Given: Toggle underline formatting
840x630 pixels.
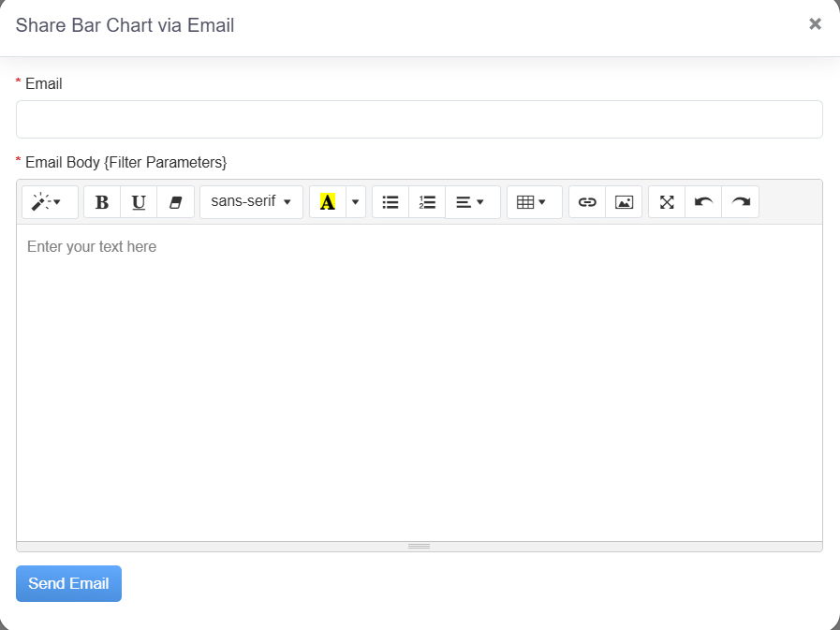Looking at the screenshot, I should click(139, 202).
